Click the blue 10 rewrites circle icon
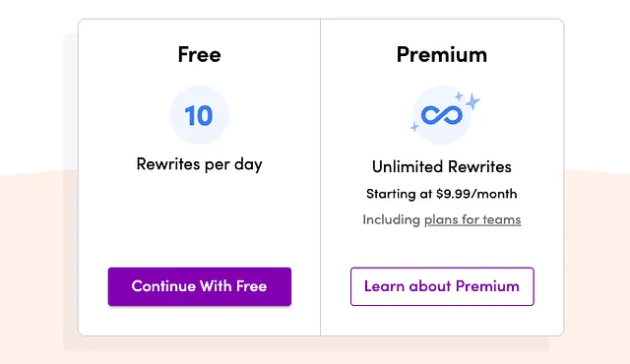630x364 pixels. [199, 115]
